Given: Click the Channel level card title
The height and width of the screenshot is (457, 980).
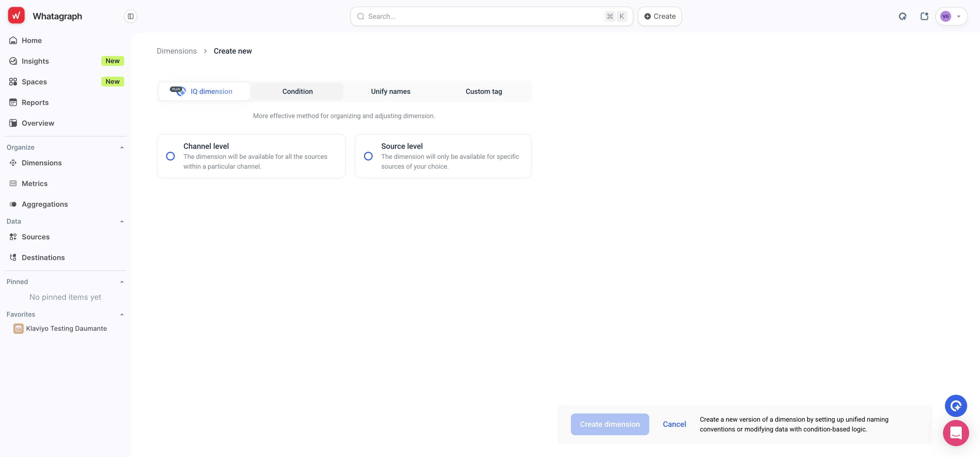Looking at the screenshot, I should point(206,146).
